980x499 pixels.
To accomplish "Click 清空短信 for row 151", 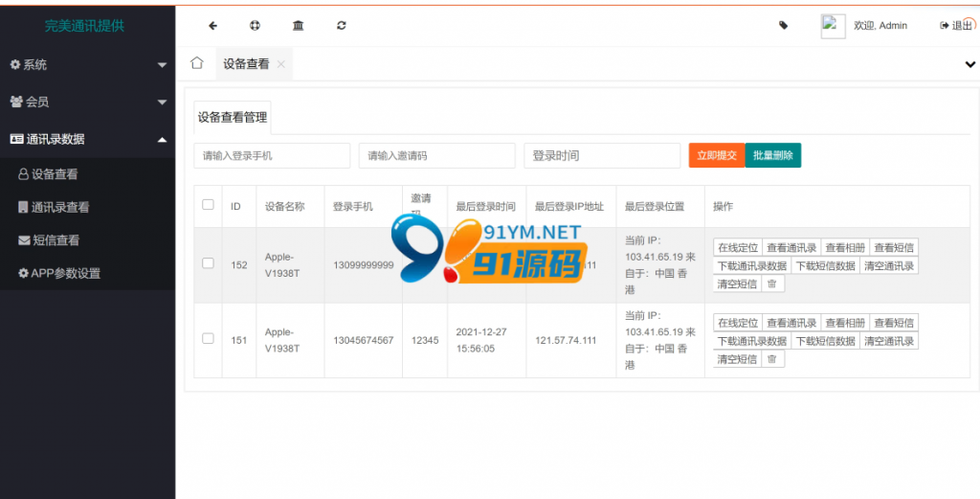I will coord(738,359).
